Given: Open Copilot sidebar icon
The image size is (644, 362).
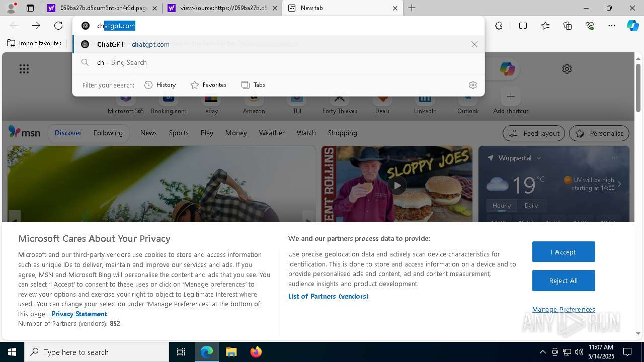Looking at the screenshot, I should click(633, 26).
